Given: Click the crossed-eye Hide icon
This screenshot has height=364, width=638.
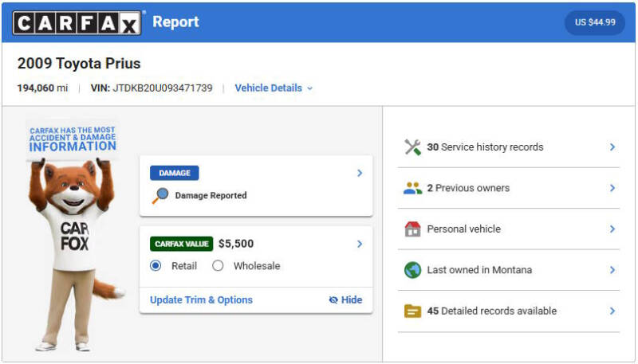Looking at the screenshot, I should tap(333, 299).
